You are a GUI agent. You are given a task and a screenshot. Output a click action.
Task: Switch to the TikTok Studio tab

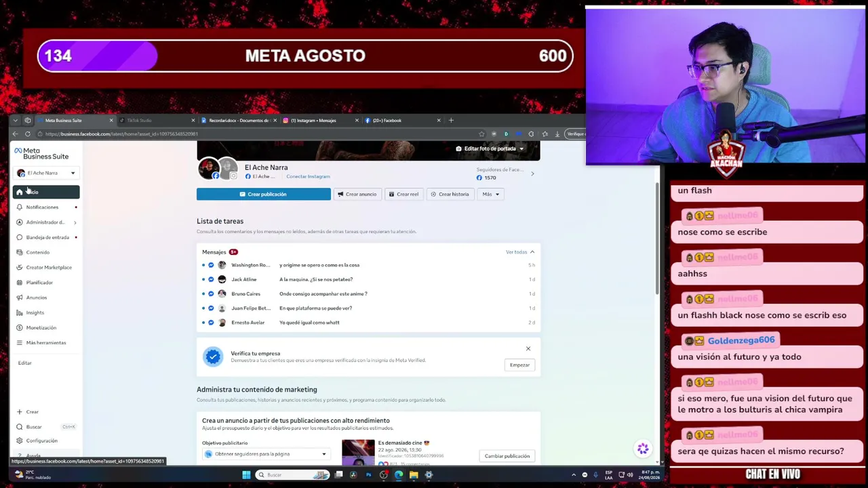[x=155, y=120]
